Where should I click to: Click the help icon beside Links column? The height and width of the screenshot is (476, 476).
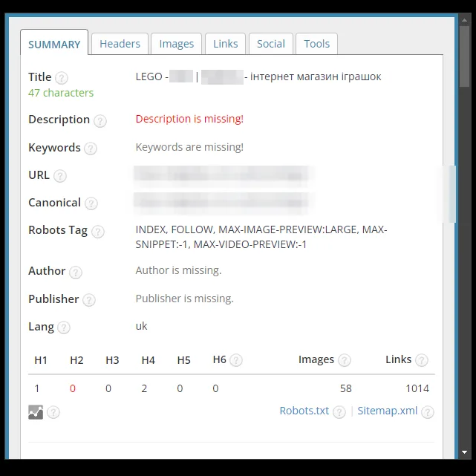[421, 360]
